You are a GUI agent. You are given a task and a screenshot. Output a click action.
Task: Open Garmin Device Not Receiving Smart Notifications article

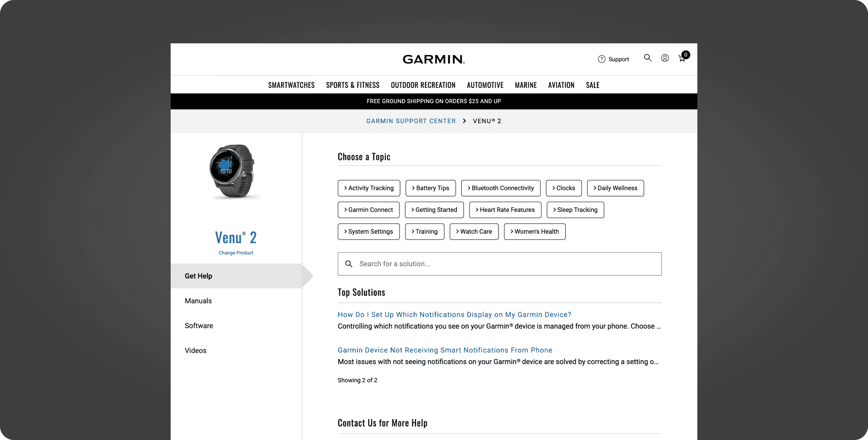445,350
